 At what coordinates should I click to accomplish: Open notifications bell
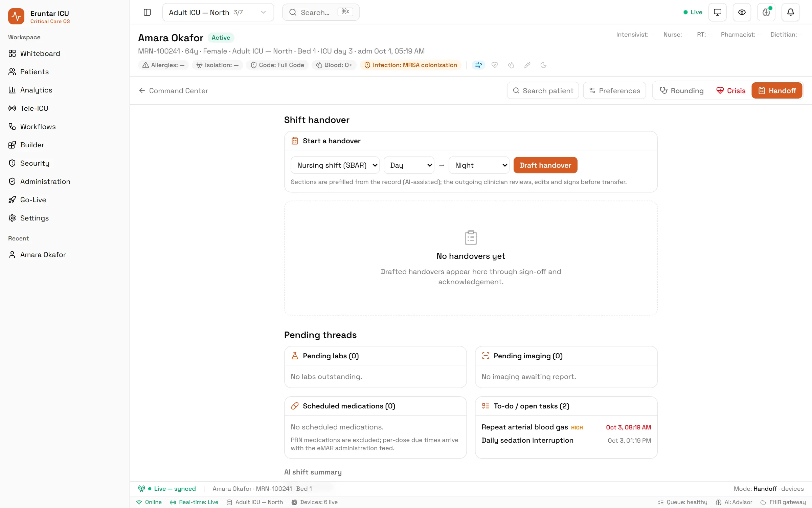[790, 12]
